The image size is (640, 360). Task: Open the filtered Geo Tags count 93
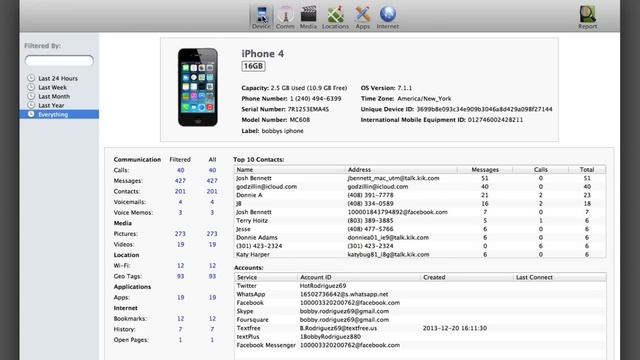(180, 276)
